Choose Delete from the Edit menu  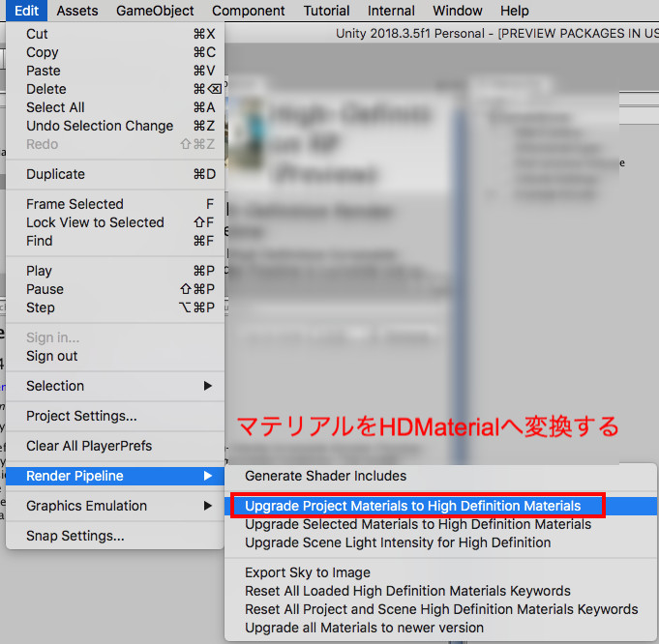coord(115,89)
